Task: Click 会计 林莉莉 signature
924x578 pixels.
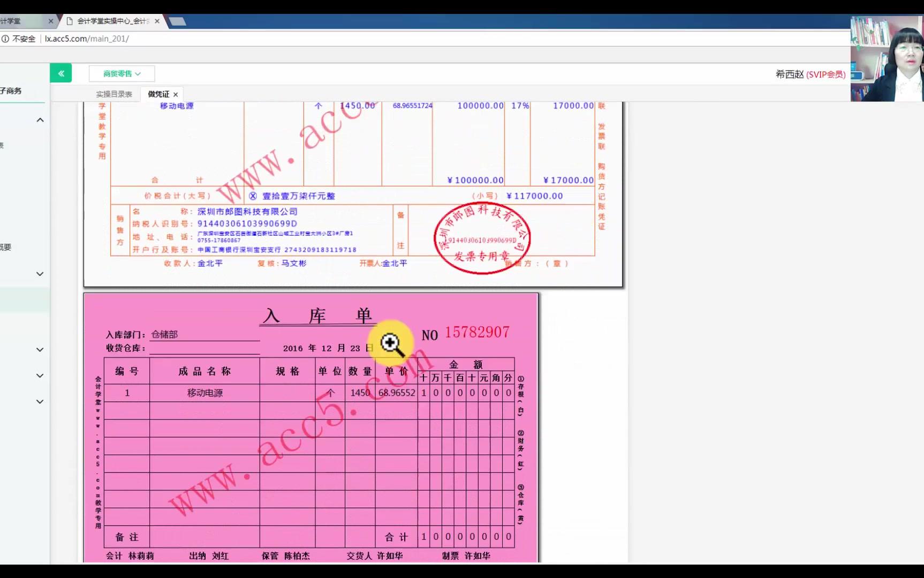Action: pos(130,556)
